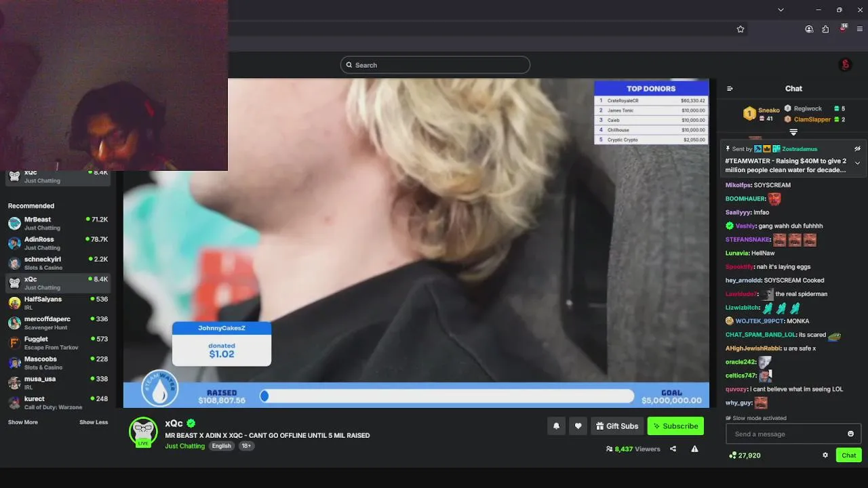
Task: Click Show Less in recommended list
Action: coord(94,422)
